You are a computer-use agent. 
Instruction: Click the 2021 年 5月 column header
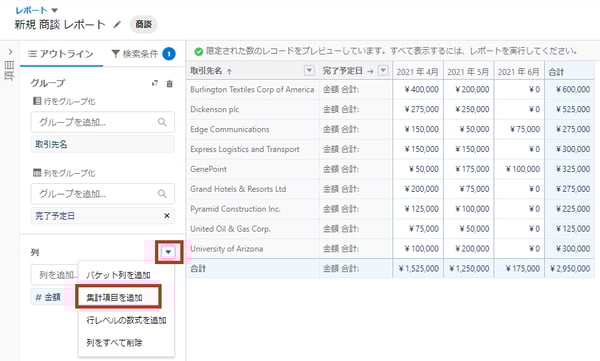[468, 72]
